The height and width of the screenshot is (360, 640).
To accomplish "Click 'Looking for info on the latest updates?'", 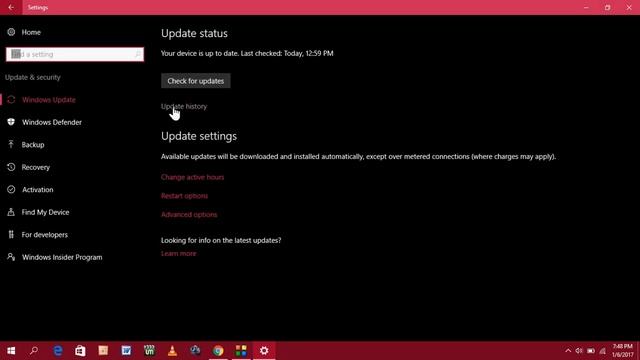I will (x=221, y=240).
